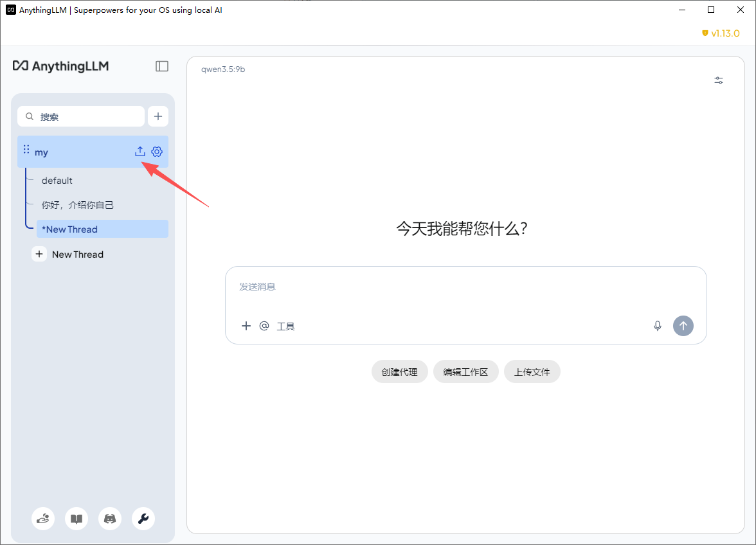Open the support hand-heart icon at sidebar bottom
756x545 pixels.
[x=43, y=519]
